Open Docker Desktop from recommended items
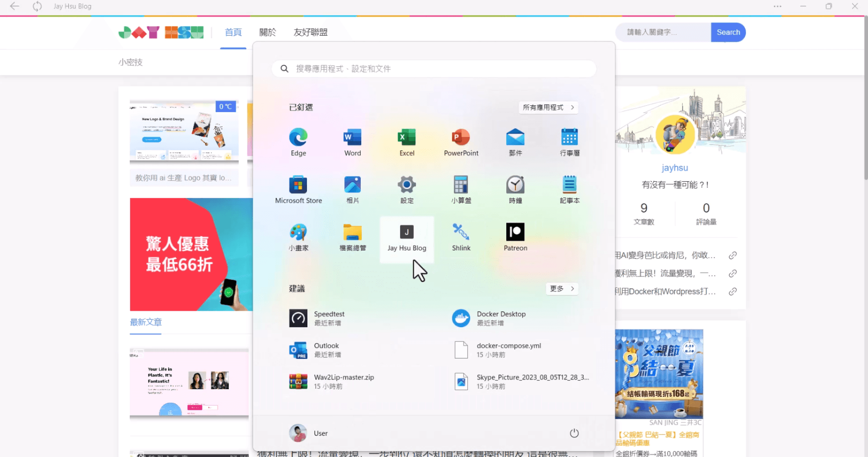This screenshot has width=868, height=457. point(497,318)
